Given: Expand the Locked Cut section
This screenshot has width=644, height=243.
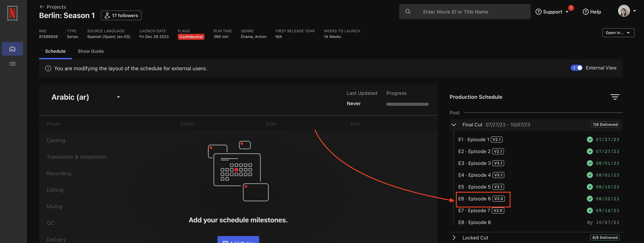Looking at the screenshot, I should tap(454, 238).
